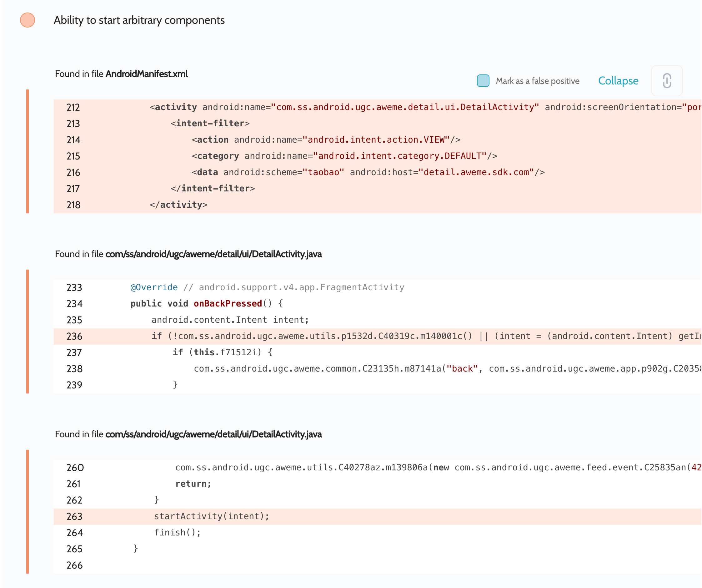
Task: Click the detail.aweme.sdk.com host value
Action: [476, 172]
